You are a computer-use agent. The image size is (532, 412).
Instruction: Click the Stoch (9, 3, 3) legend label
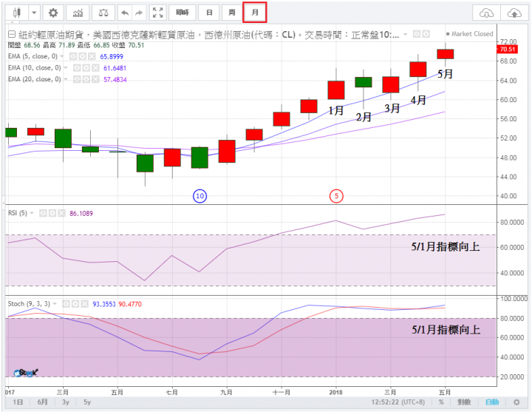pyautogui.click(x=29, y=304)
